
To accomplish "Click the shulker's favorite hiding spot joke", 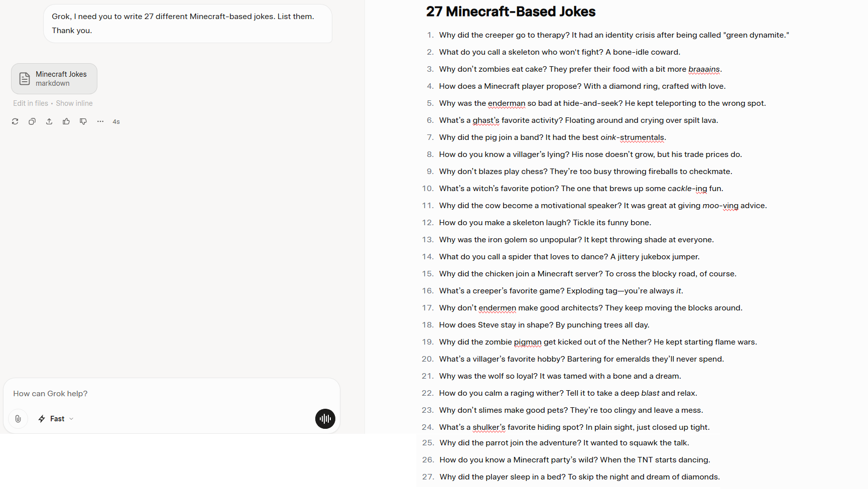I will 574,427.
